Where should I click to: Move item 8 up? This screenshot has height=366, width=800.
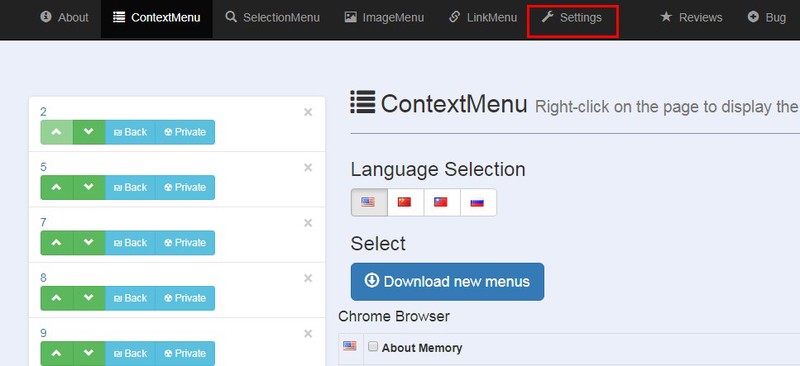tap(57, 298)
